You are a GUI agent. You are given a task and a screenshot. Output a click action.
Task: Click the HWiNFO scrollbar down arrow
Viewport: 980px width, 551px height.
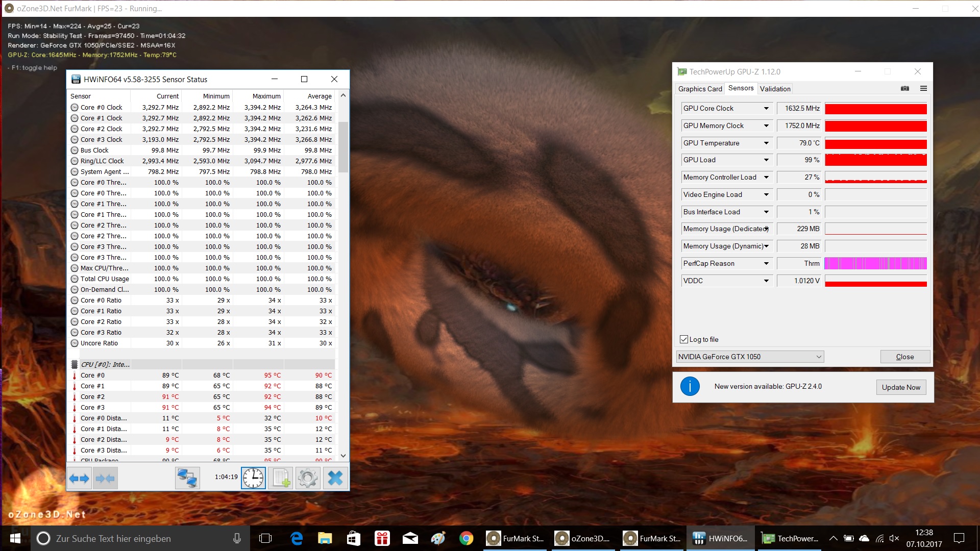[343, 456]
